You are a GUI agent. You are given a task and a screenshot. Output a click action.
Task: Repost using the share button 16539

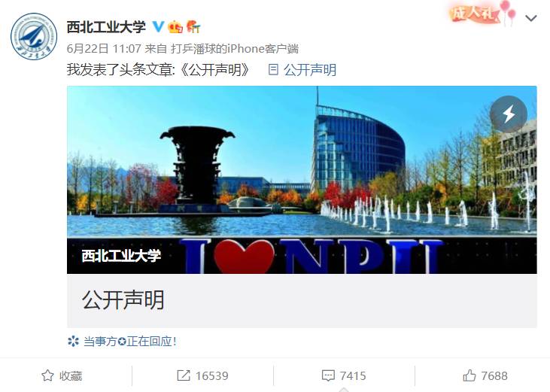coord(202,375)
